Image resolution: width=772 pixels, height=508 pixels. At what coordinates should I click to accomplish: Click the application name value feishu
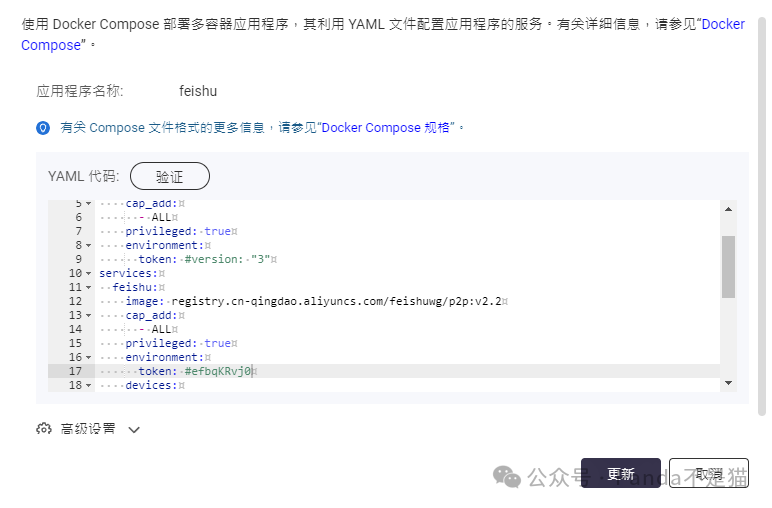tap(198, 91)
